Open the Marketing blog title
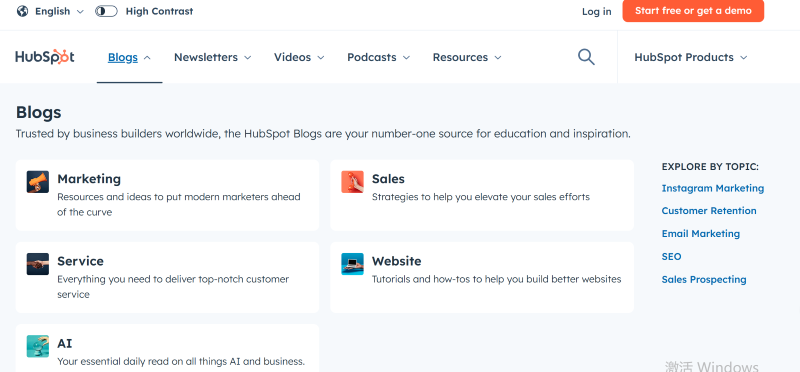 tap(89, 179)
